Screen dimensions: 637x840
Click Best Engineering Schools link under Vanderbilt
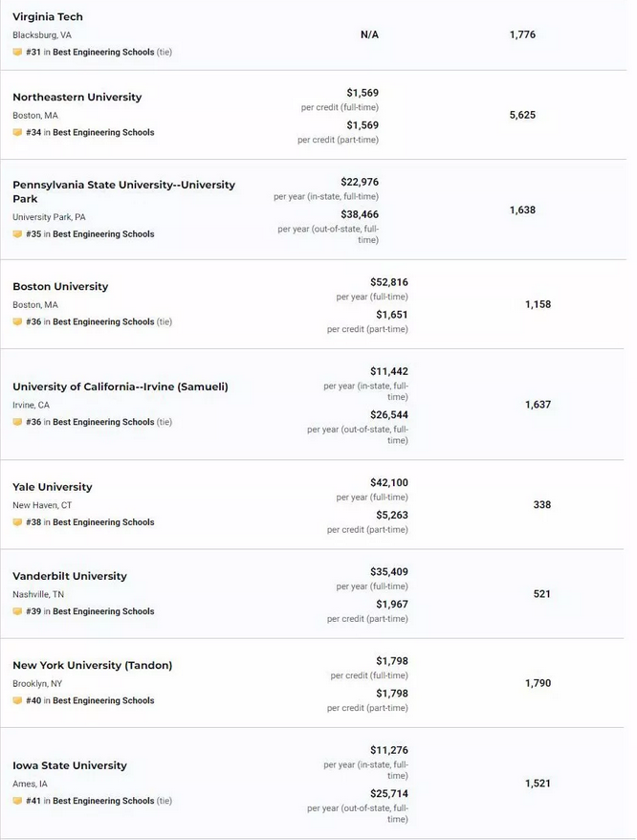tap(103, 611)
